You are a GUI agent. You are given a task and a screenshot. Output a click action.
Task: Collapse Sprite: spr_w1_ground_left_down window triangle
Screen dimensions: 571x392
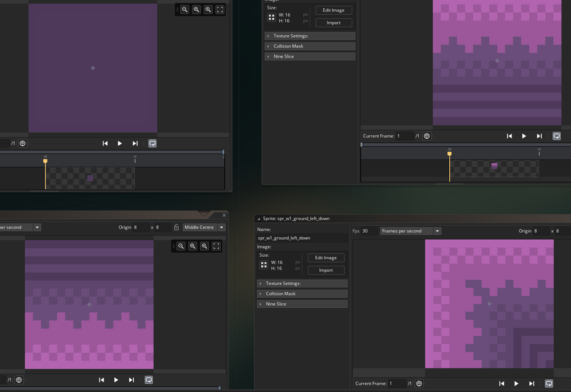[259, 219]
